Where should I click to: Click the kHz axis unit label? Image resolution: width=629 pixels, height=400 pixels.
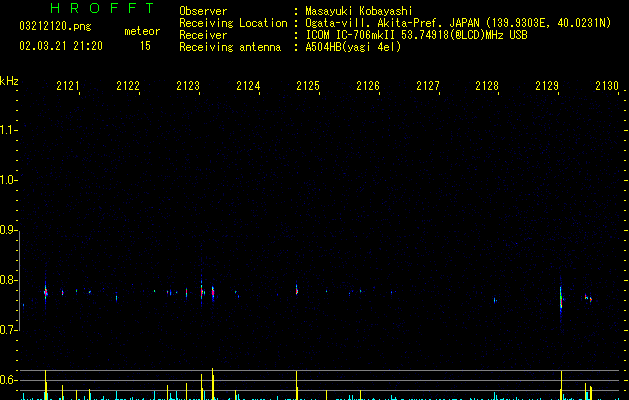pos(9,81)
